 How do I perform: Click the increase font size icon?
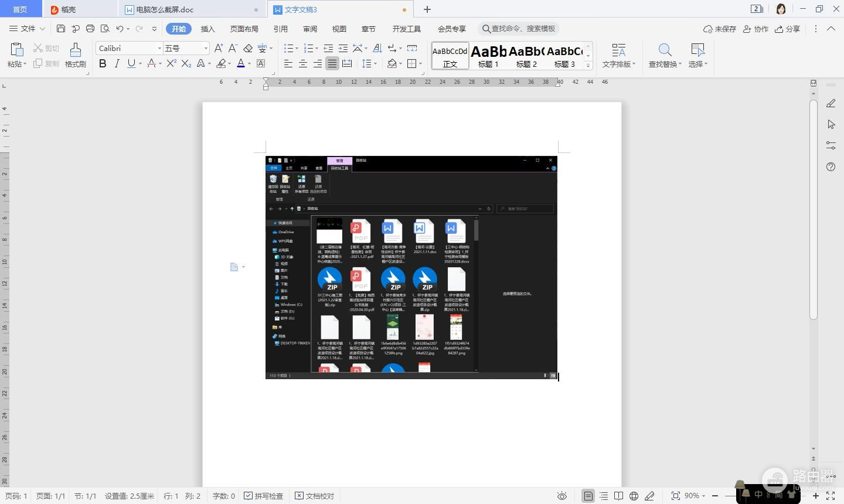(x=219, y=48)
